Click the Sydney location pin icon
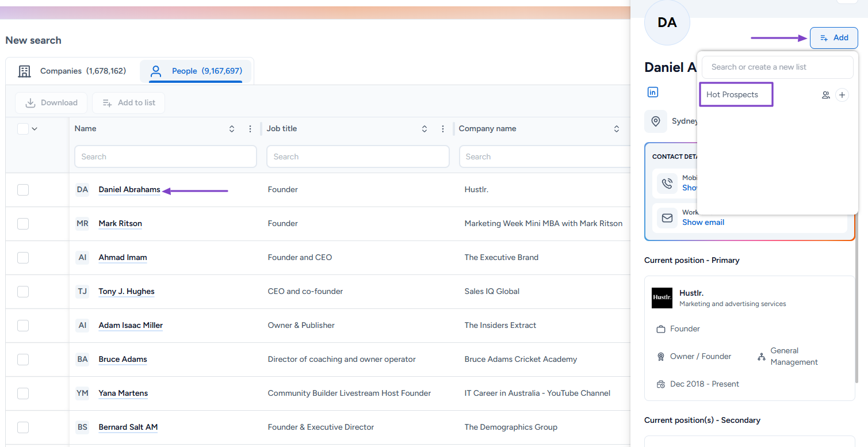The image size is (868, 447). point(656,121)
